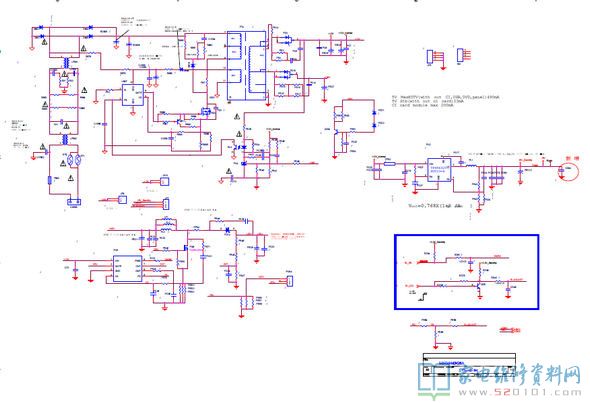Click the left 4-pin header at top right

430,57
